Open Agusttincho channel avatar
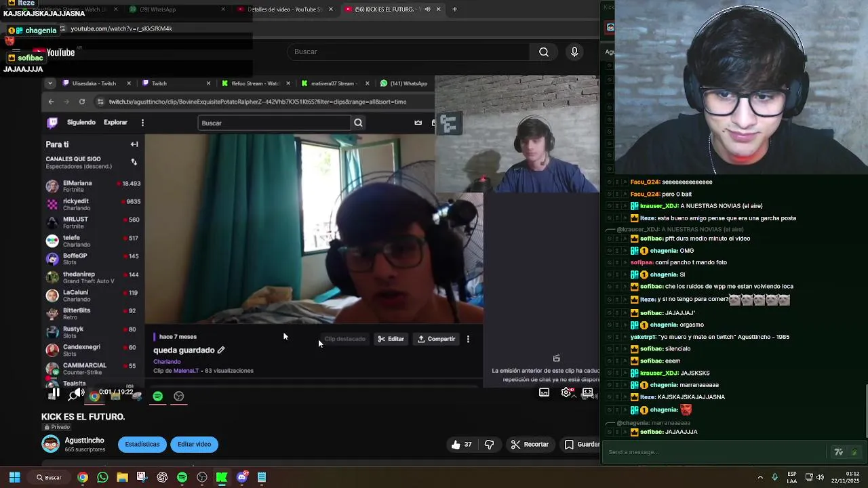 (x=51, y=444)
